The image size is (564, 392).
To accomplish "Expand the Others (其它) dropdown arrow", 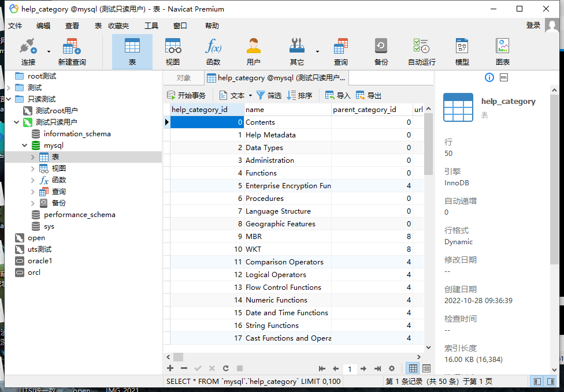I will (317, 52).
